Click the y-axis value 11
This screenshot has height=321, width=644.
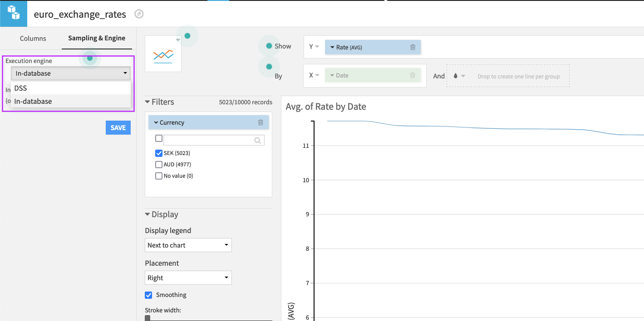(x=306, y=146)
